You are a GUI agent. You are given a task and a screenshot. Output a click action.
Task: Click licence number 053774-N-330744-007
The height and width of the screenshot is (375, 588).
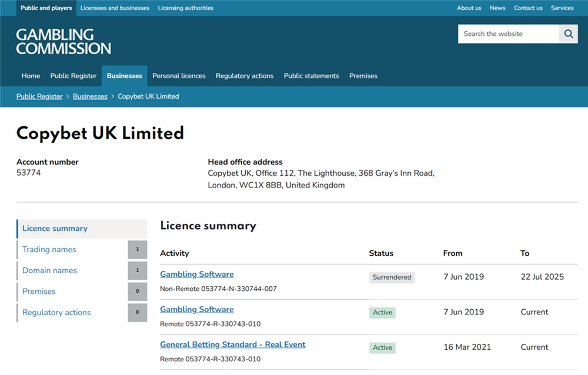tap(239, 289)
